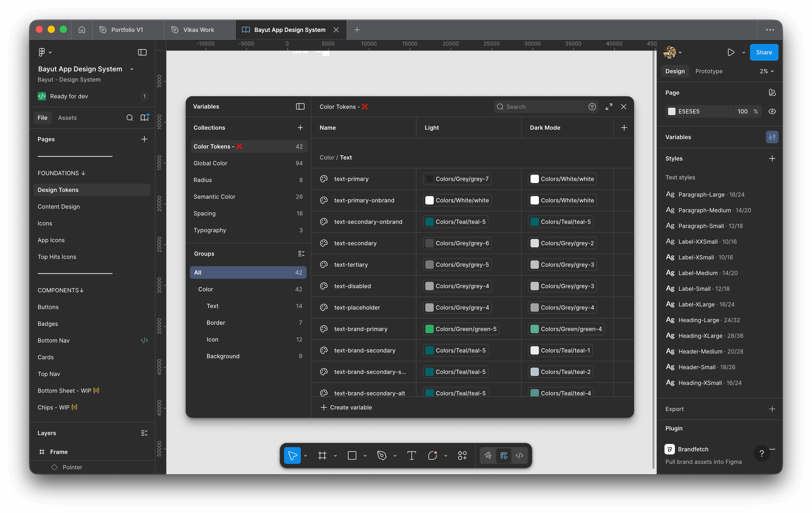Switch to the Assets tab
This screenshot has height=513, width=812.
pyautogui.click(x=67, y=118)
